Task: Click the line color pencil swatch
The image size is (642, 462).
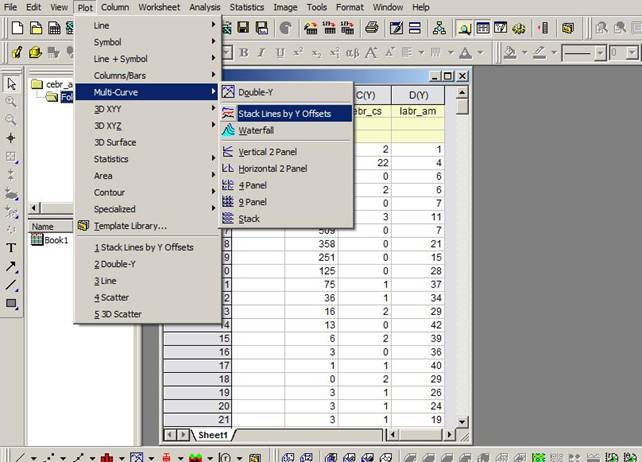Action: [x=540, y=52]
